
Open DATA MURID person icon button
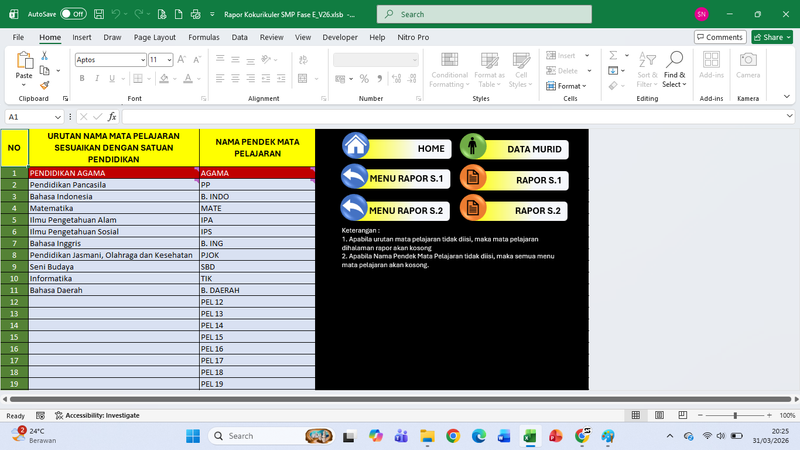474,148
